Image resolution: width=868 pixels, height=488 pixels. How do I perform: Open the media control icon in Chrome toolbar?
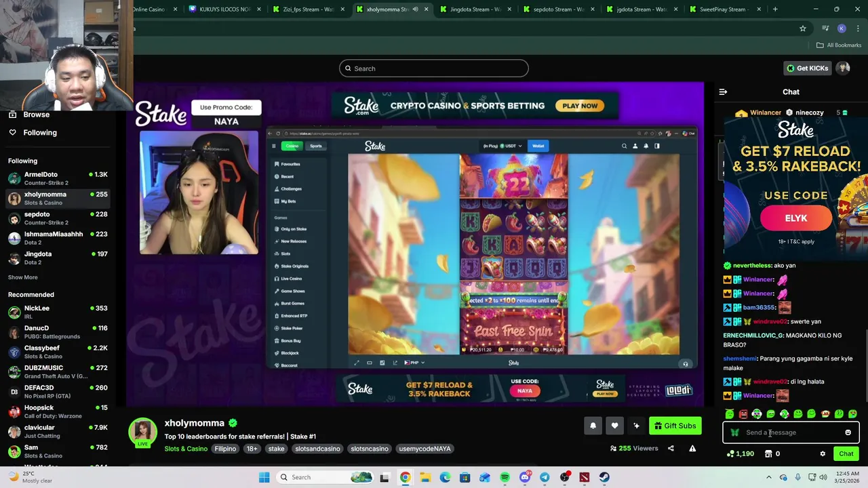click(x=825, y=28)
